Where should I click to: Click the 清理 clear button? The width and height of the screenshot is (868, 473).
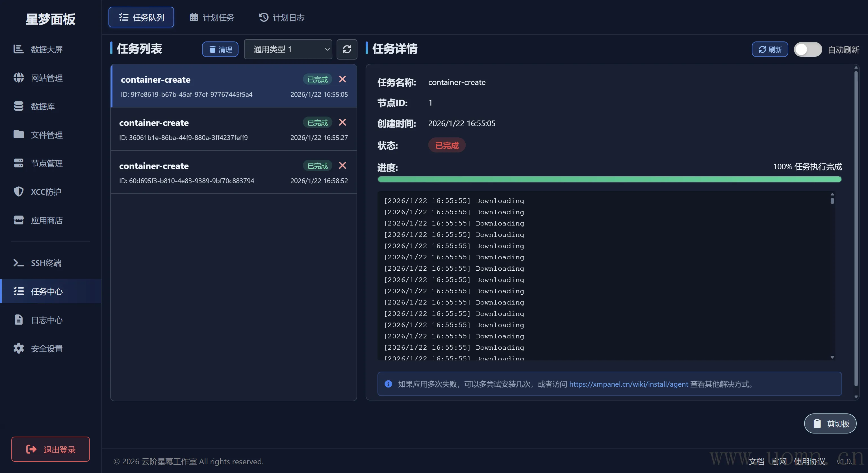click(220, 49)
